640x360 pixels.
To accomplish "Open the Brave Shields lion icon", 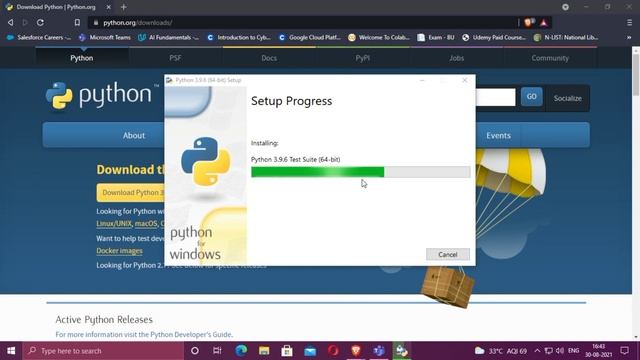I will [x=529, y=22].
